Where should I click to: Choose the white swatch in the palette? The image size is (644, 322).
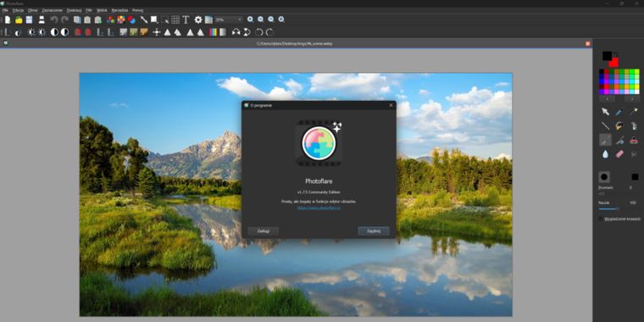[637, 92]
